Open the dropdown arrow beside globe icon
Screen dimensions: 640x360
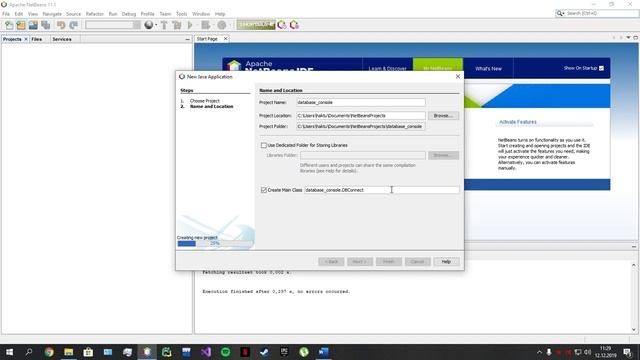tap(156, 25)
